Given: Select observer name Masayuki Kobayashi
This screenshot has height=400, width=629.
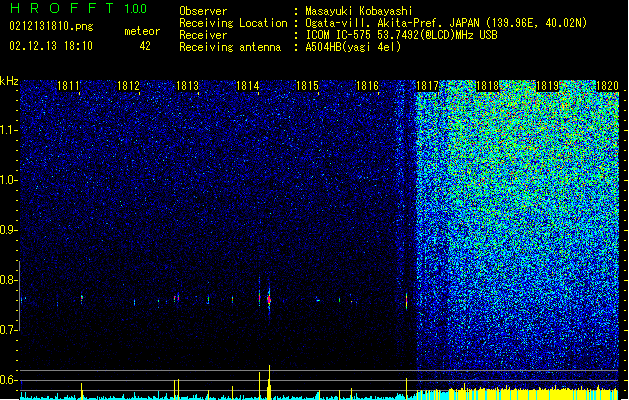Looking at the screenshot, I should (359, 11).
